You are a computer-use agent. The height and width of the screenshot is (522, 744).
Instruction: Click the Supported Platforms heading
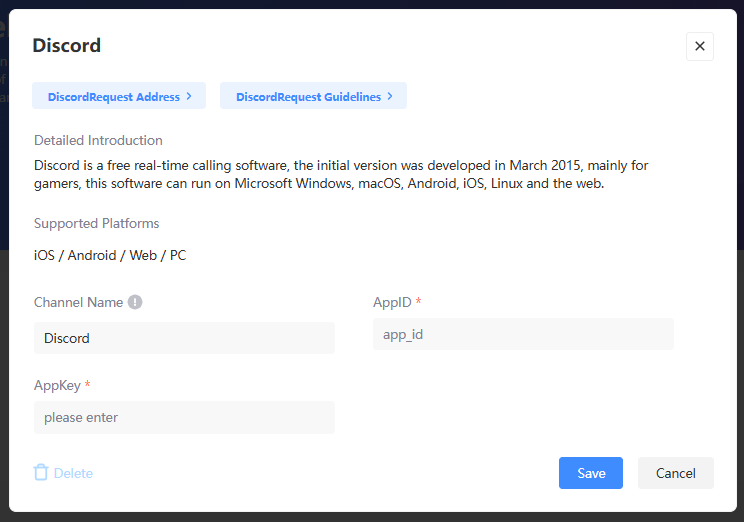point(96,223)
